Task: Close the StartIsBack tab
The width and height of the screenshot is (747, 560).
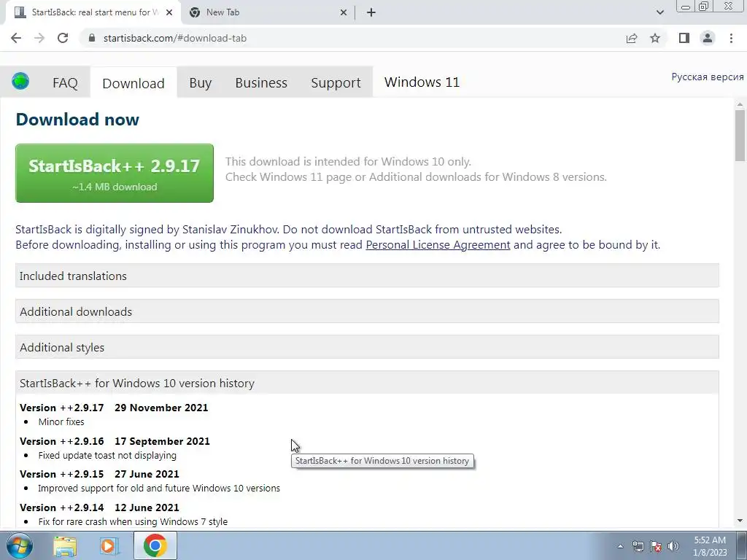Action: coord(169,12)
